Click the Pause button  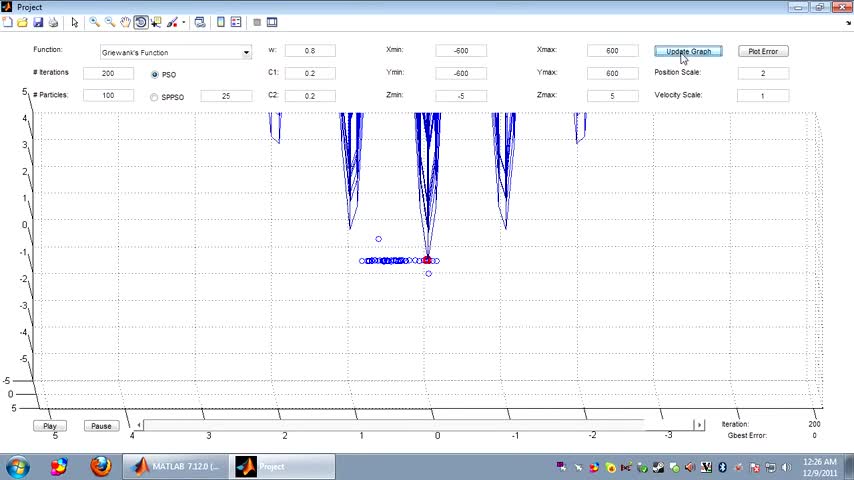(x=101, y=426)
